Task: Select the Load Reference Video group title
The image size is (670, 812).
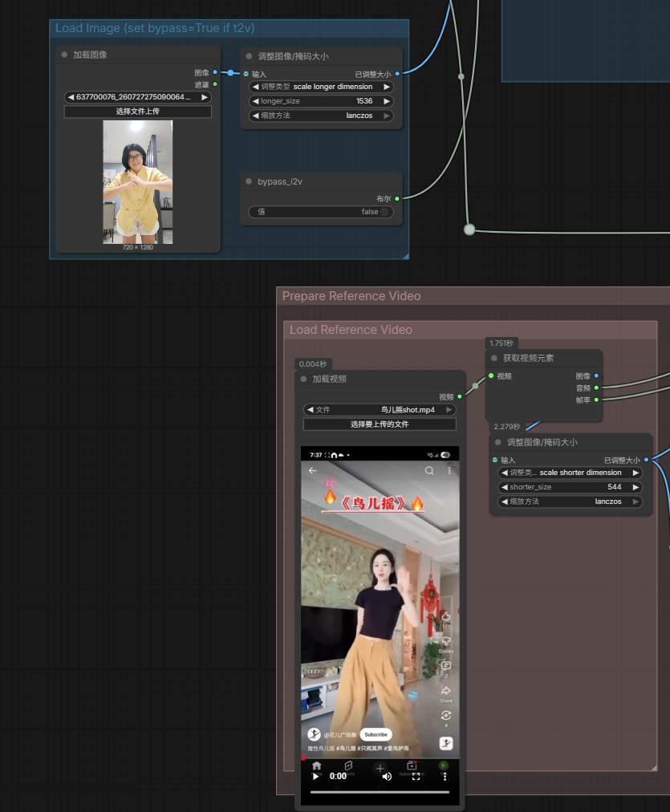Action: [351, 329]
